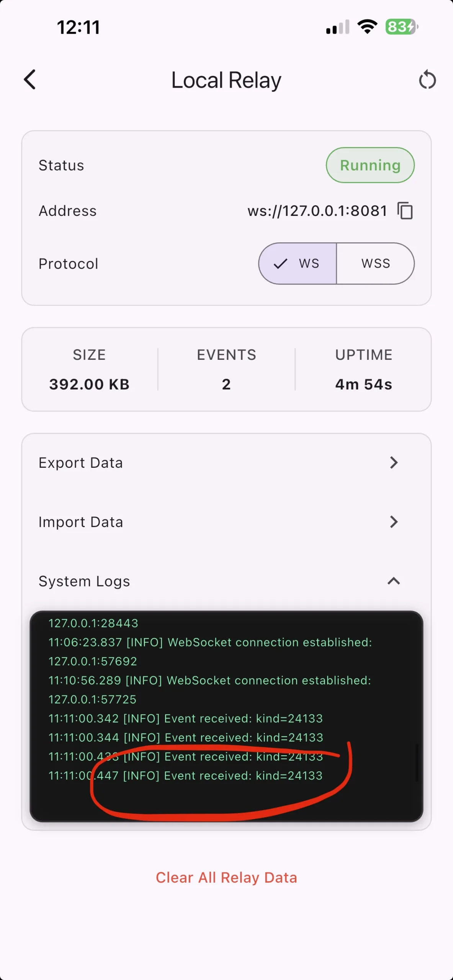Tap the clock time in status bar
The width and height of the screenshot is (453, 980).
point(78,28)
